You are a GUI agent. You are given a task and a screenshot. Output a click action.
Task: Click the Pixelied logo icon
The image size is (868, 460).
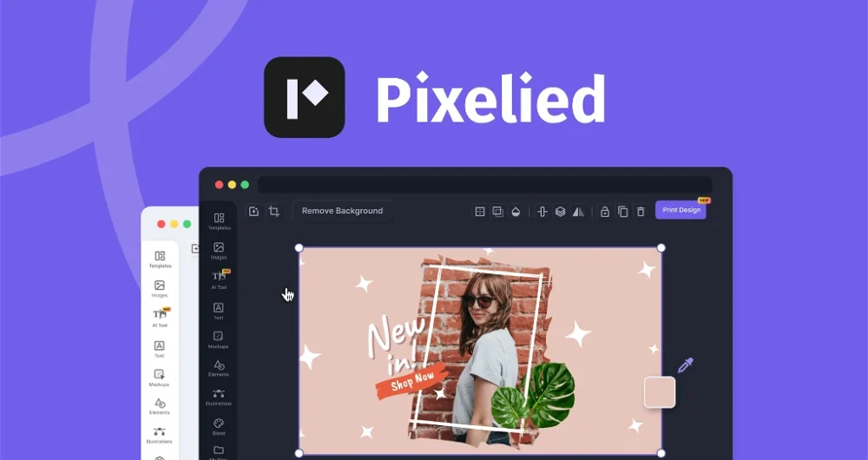coord(305,97)
